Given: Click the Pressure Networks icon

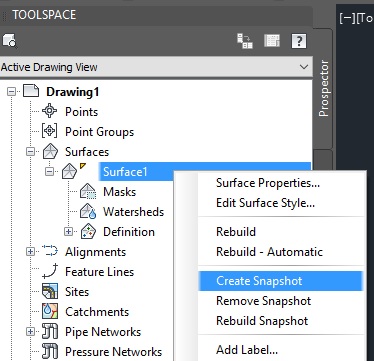Looking at the screenshot, I should [50, 352].
